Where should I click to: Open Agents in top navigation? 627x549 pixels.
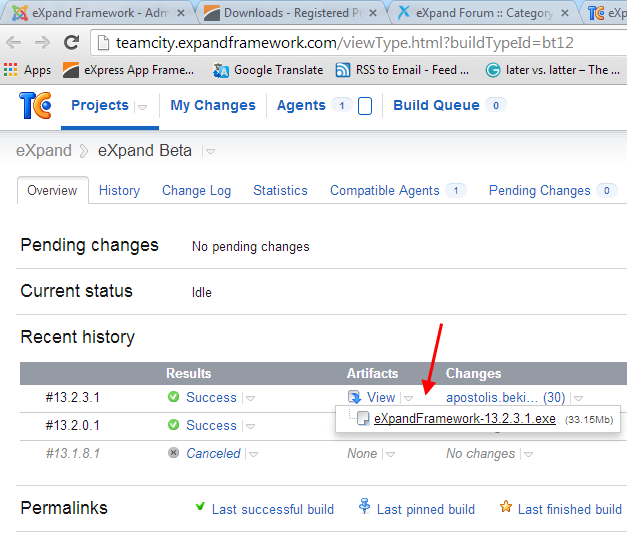tap(301, 105)
